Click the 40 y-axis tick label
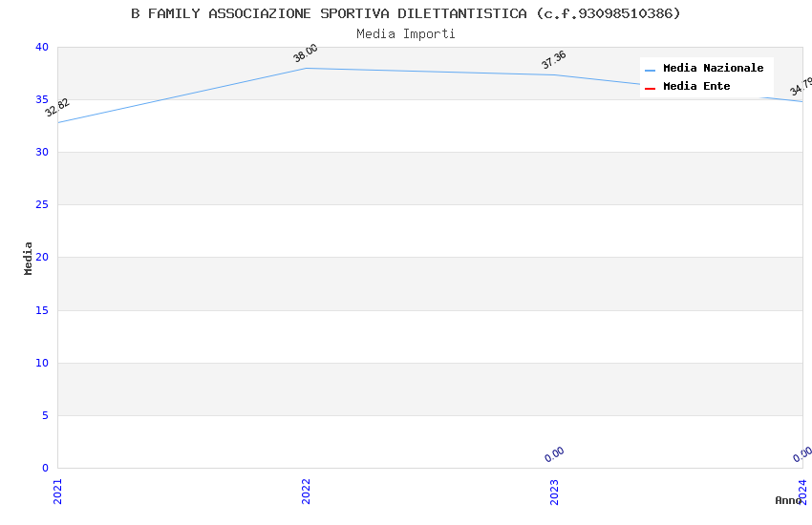This screenshot has width=812, height=525. 40,47
